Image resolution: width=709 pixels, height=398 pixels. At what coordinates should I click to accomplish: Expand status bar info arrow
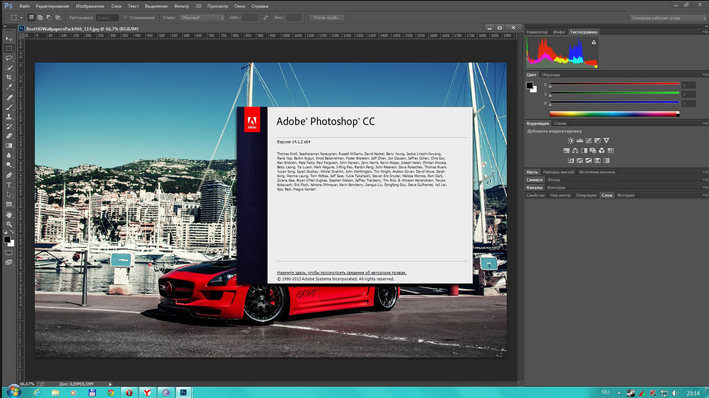pos(110,384)
